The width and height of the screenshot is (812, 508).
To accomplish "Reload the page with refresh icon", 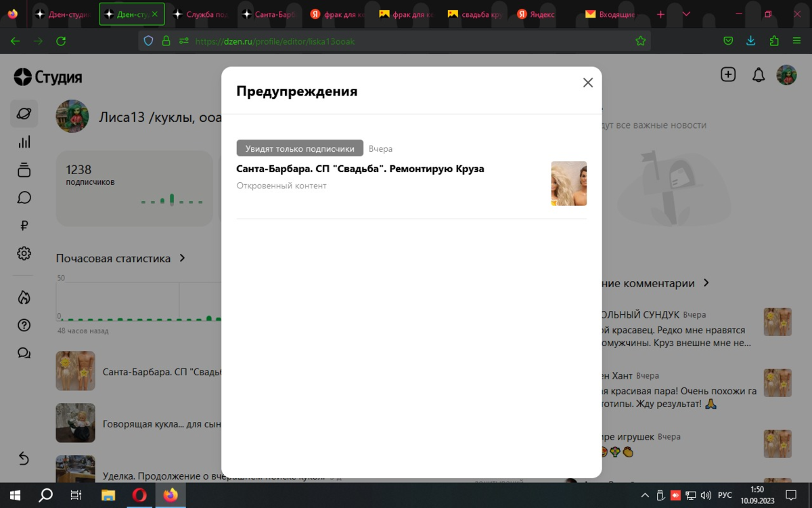I will [x=61, y=41].
